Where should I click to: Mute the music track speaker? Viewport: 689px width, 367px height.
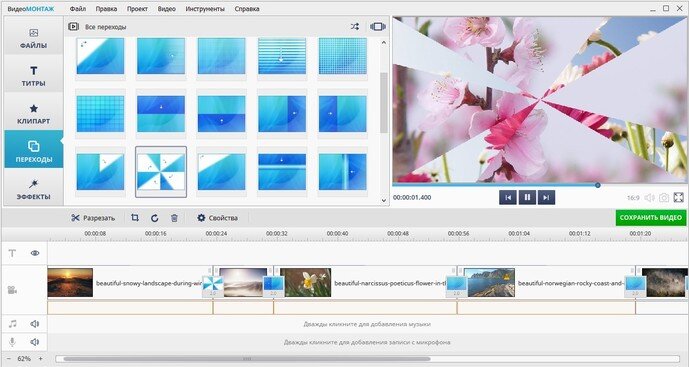tap(35, 324)
